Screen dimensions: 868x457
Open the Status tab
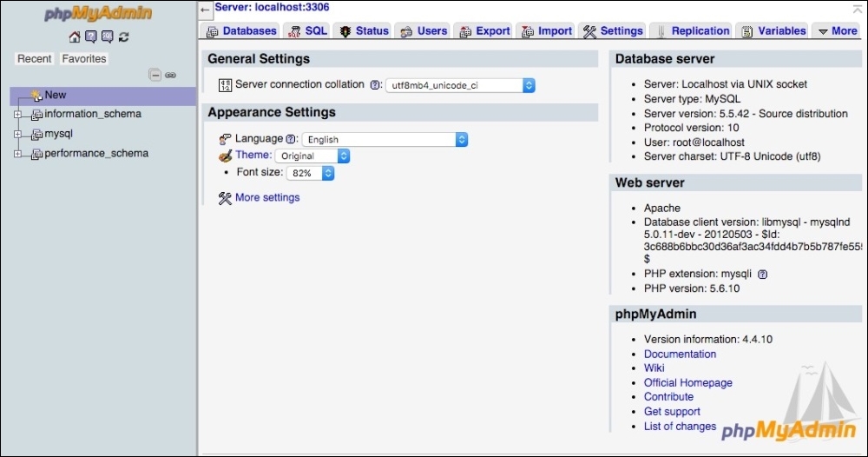[364, 31]
